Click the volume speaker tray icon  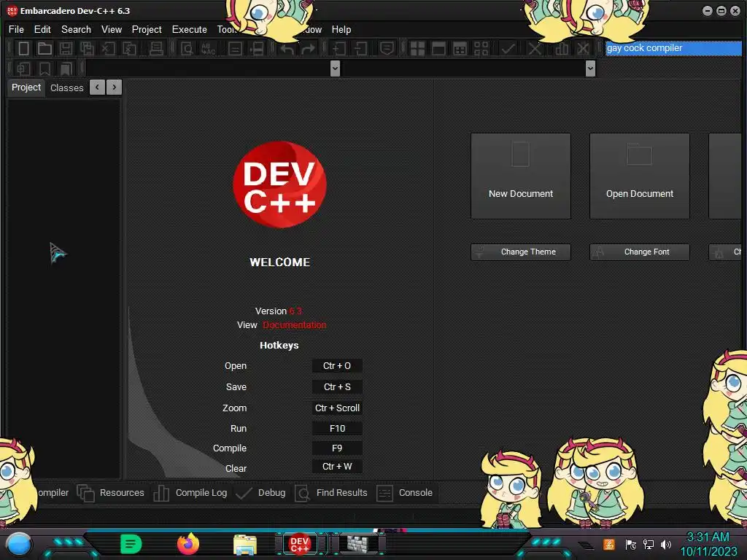665,544
